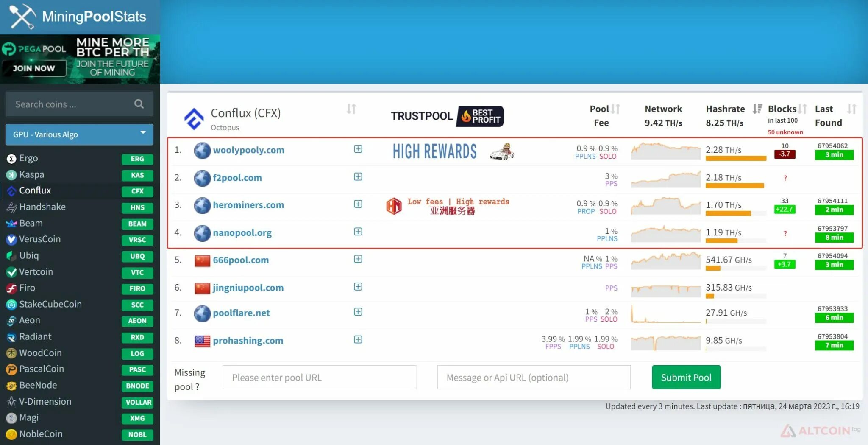Focus the pool URL input field
The width and height of the screenshot is (868, 445).
click(x=319, y=377)
